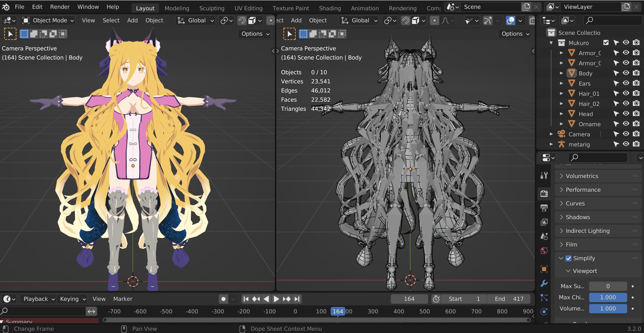Hide Hair_01 with its eye icon
644x333 pixels.
click(x=626, y=93)
